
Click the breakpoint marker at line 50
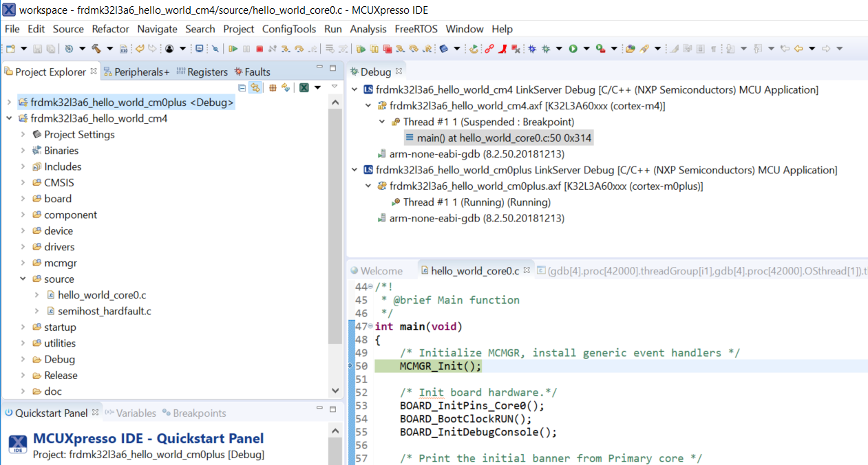(350, 366)
